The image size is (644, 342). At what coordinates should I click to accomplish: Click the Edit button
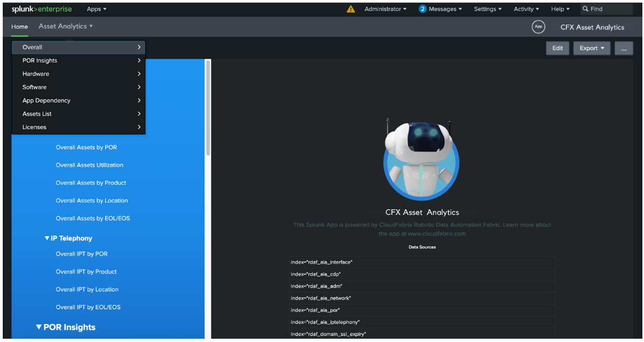point(557,48)
